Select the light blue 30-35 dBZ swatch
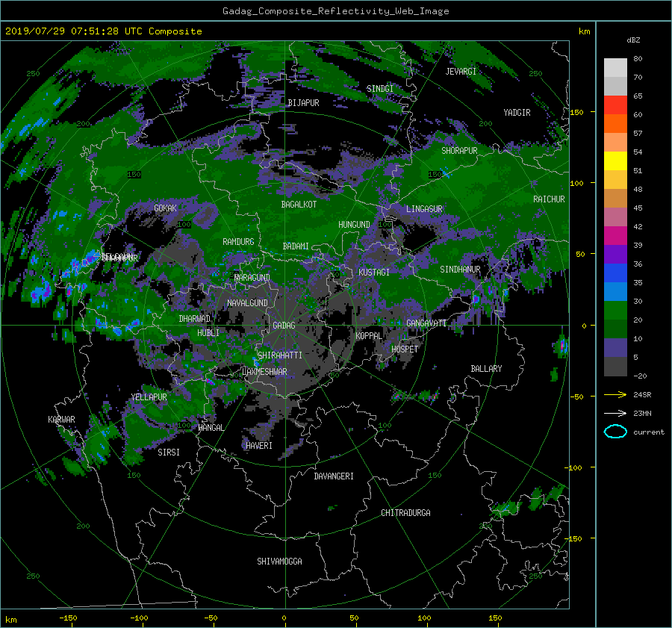 point(615,292)
